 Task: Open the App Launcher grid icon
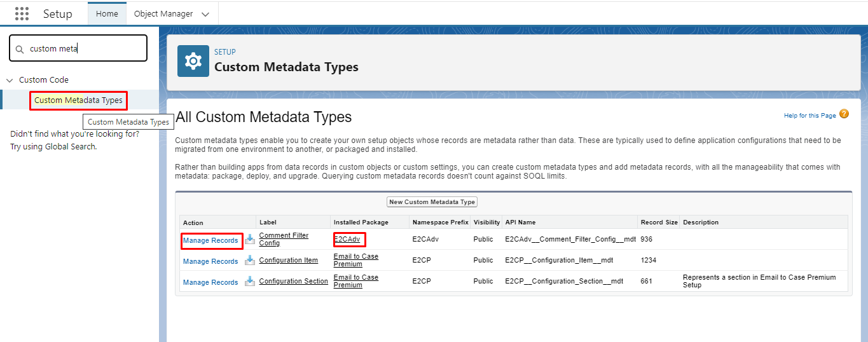22,13
